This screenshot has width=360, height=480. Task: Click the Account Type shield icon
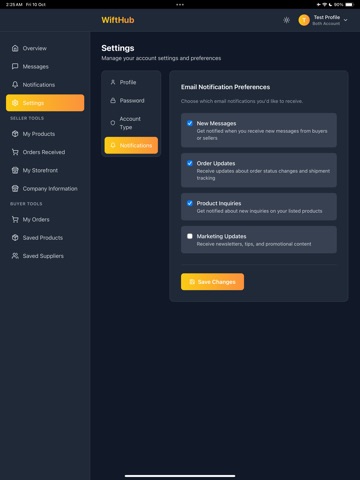pyautogui.click(x=113, y=123)
